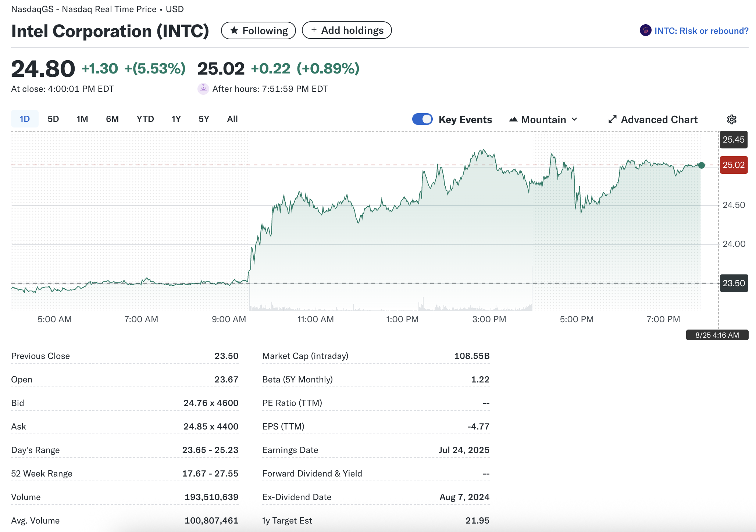Viewport: 756px width, 532px height.
Task: Select the 6M chart range
Action: (112, 119)
